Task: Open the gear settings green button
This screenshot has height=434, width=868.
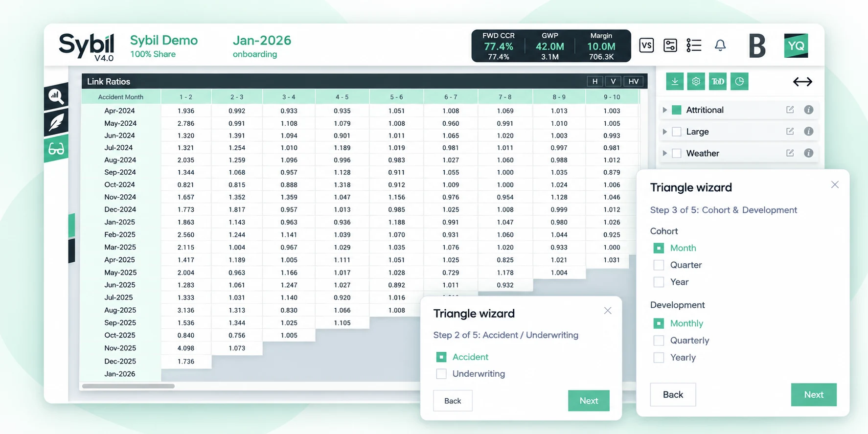Action: pyautogui.click(x=696, y=82)
